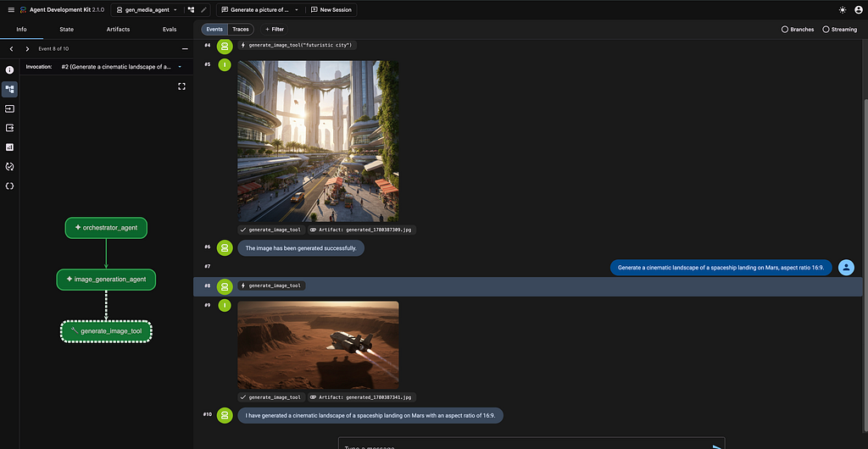The height and width of the screenshot is (449, 868).
Task: Click the agent avatar on event #4
Action: coord(224,46)
